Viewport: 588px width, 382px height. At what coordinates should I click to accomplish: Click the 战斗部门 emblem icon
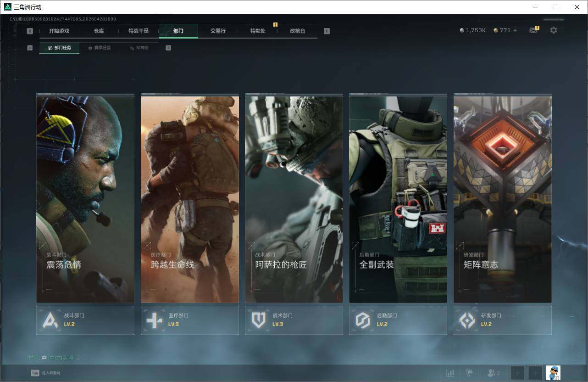tap(50, 320)
